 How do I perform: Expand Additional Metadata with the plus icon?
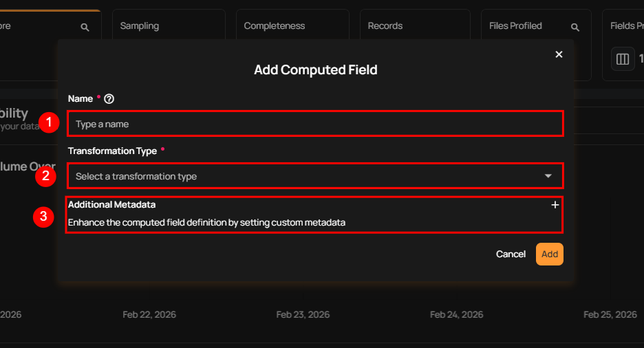pos(555,205)
